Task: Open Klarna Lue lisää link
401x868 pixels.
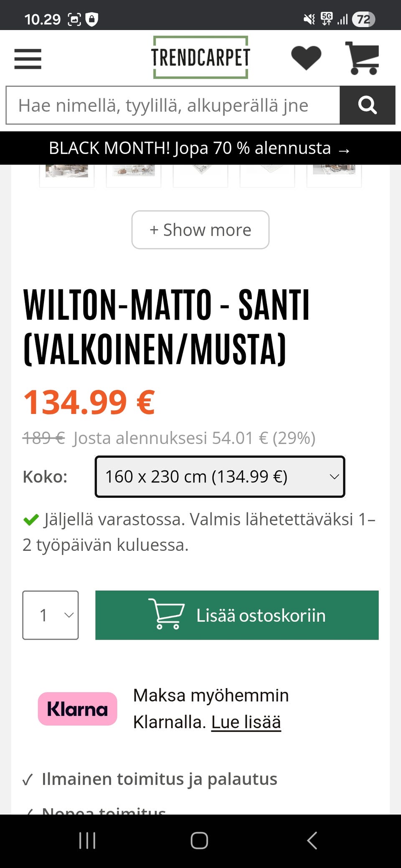Action: tap(246, 722)
